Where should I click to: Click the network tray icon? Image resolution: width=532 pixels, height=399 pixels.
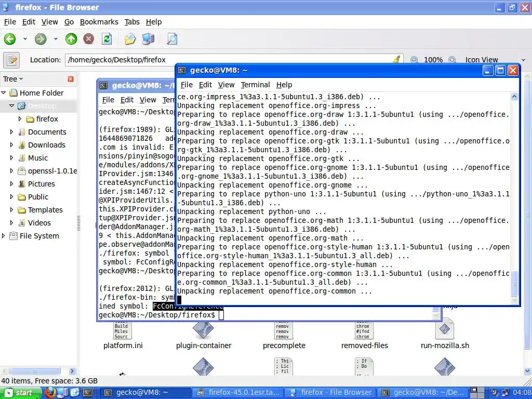(x=505, y=393)
